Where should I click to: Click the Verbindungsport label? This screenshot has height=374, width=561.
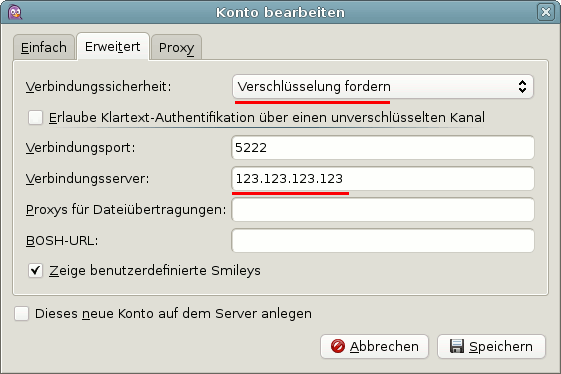[81, 147]
